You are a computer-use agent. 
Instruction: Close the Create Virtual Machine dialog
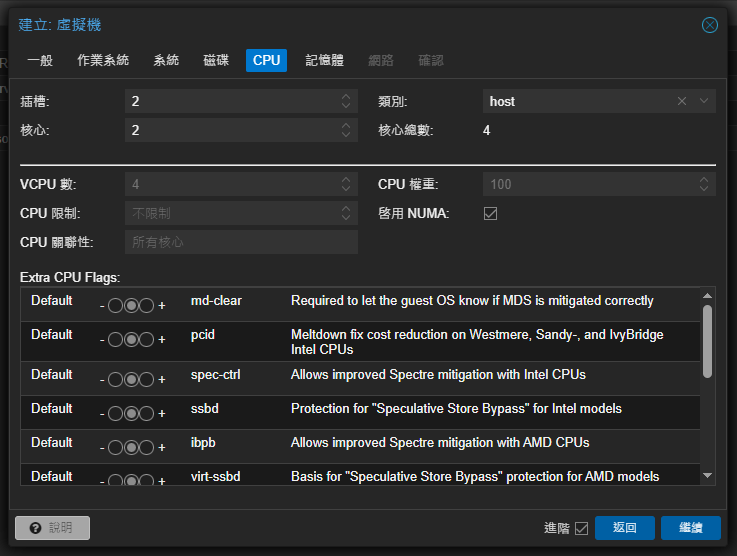pyautogui.click(x=710, y=25)
